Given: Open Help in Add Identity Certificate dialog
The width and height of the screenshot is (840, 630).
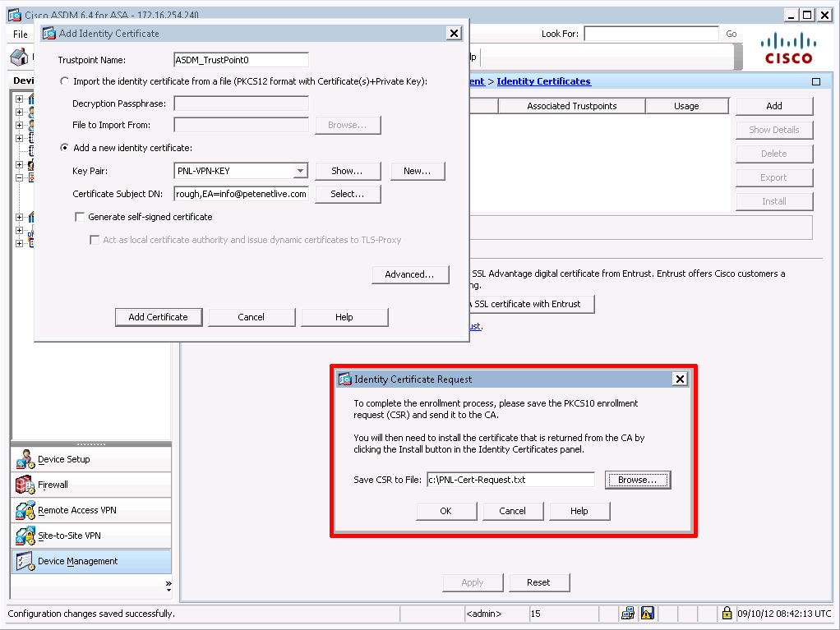Looking at the screenshot, I should pos(344,317).
